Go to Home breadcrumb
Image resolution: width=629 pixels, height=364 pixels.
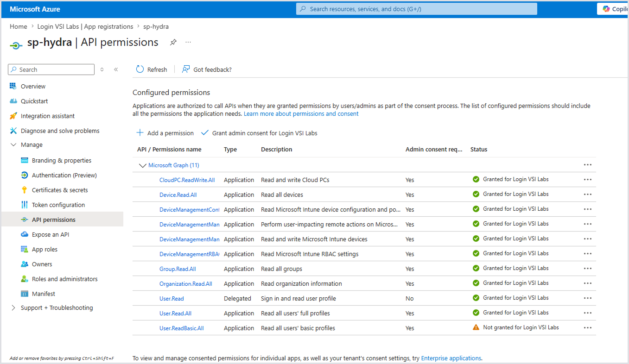19,26
